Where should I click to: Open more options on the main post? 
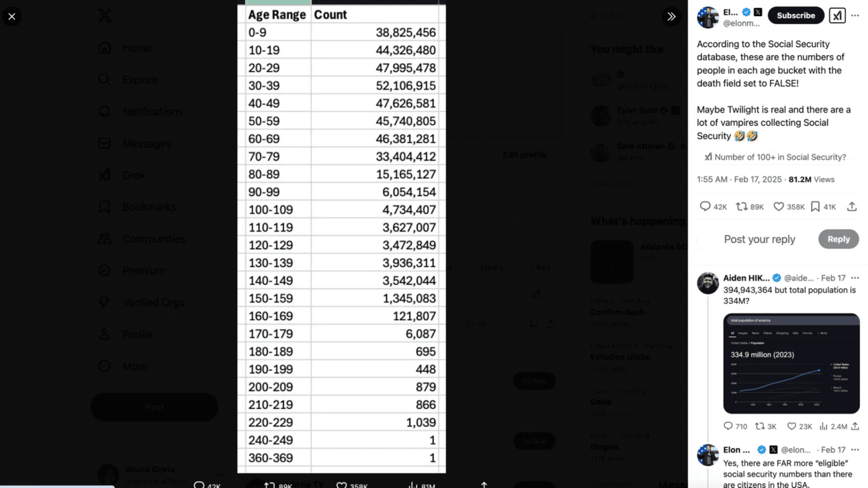click(855, 15)
